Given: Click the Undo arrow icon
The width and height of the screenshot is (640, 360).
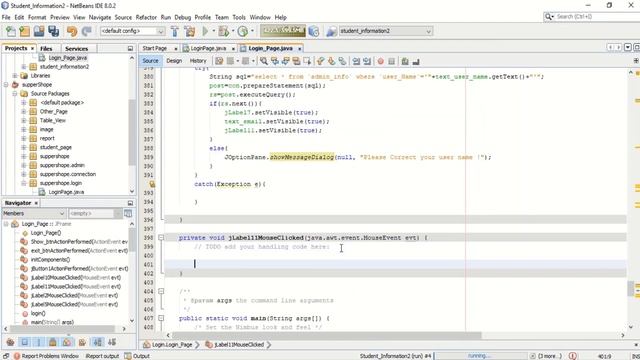Looking at the screenshot, I should pyautogui.click(x=72, y=31).
